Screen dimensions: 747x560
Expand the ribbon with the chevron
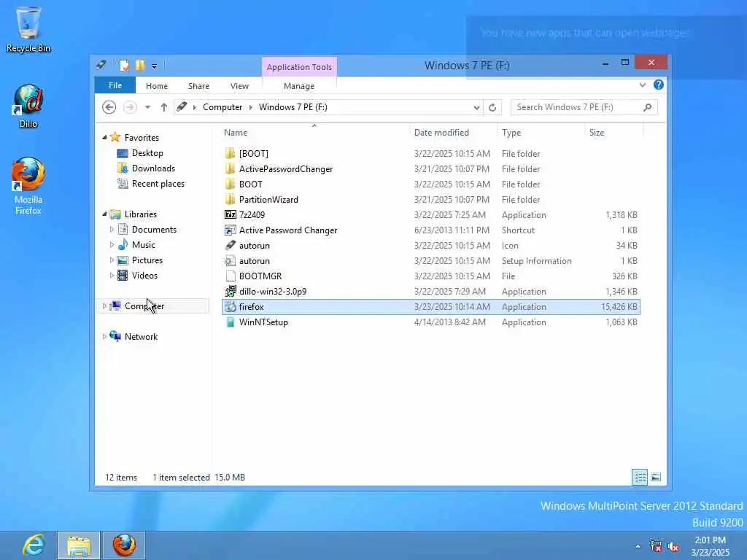pos(643,85)
